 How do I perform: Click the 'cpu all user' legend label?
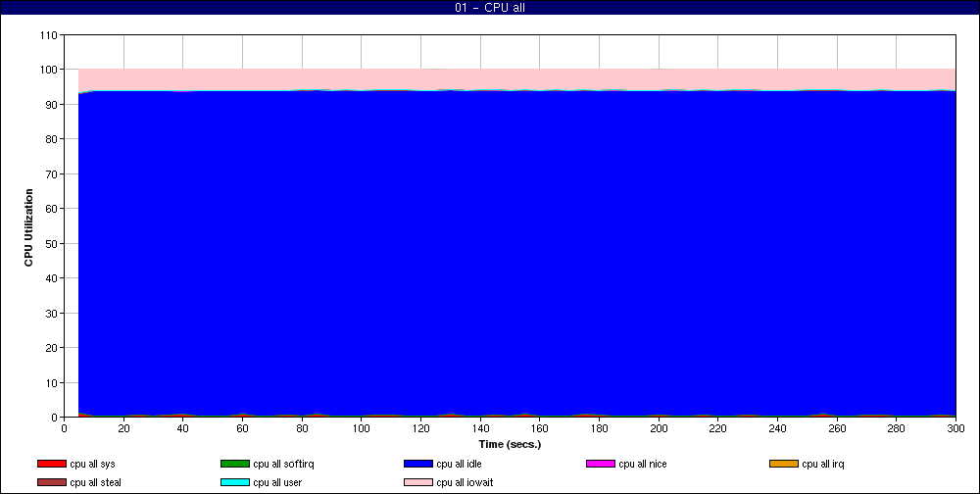coord(277,483)
